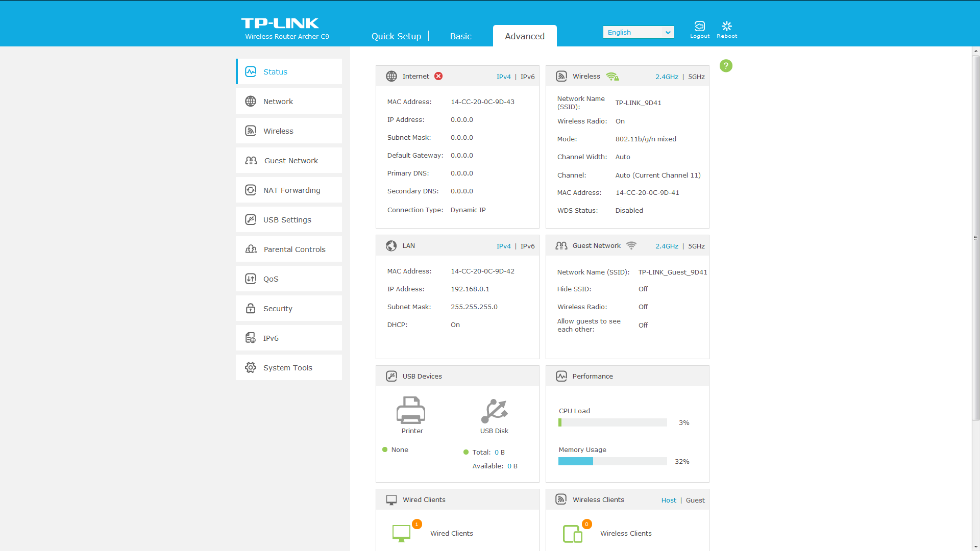
Task: Click the SSID value TP-LINK_9D41
Action: [x=638, y=103]
